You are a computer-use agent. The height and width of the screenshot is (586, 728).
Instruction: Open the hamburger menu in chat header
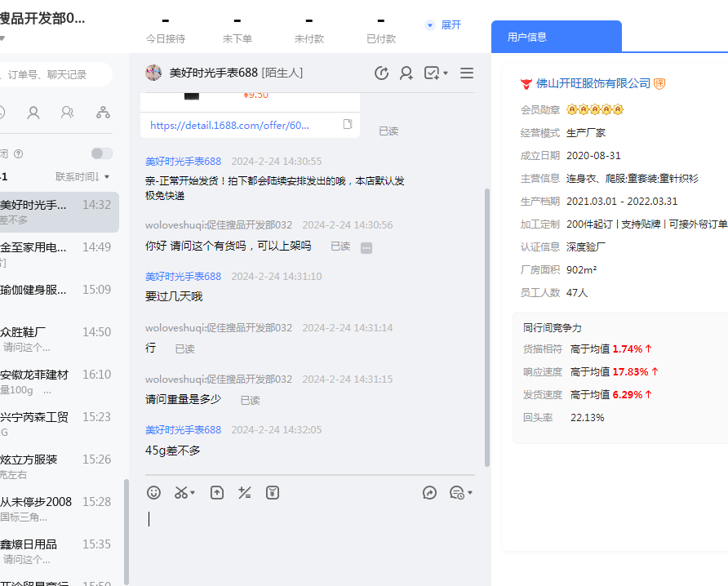click(467, 73)
